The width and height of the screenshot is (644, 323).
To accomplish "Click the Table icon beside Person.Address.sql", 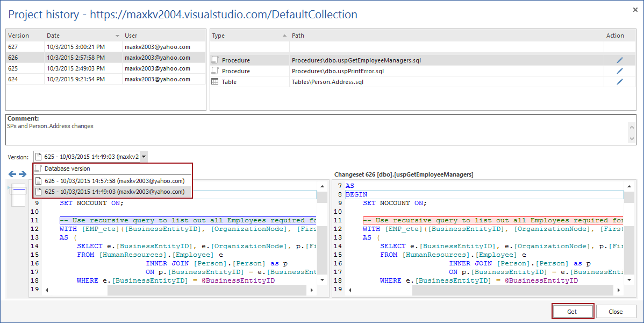I will click(x=215, y=82).
